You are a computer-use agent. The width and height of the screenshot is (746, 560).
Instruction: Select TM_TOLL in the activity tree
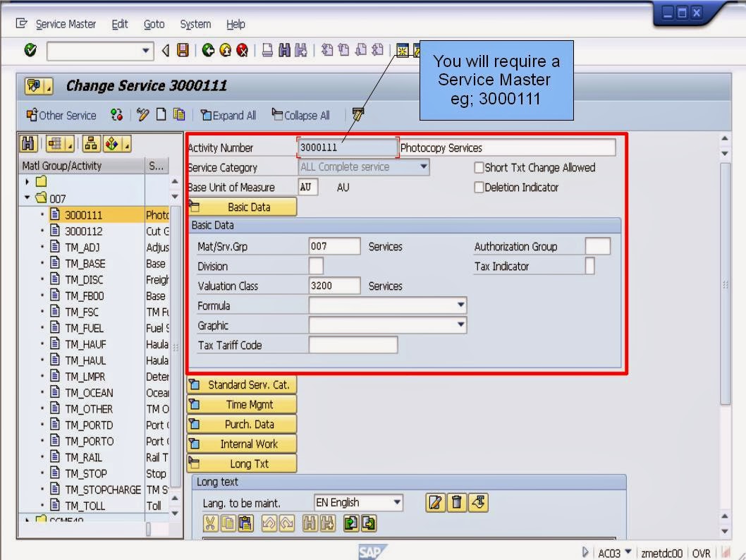click(85, 506)
